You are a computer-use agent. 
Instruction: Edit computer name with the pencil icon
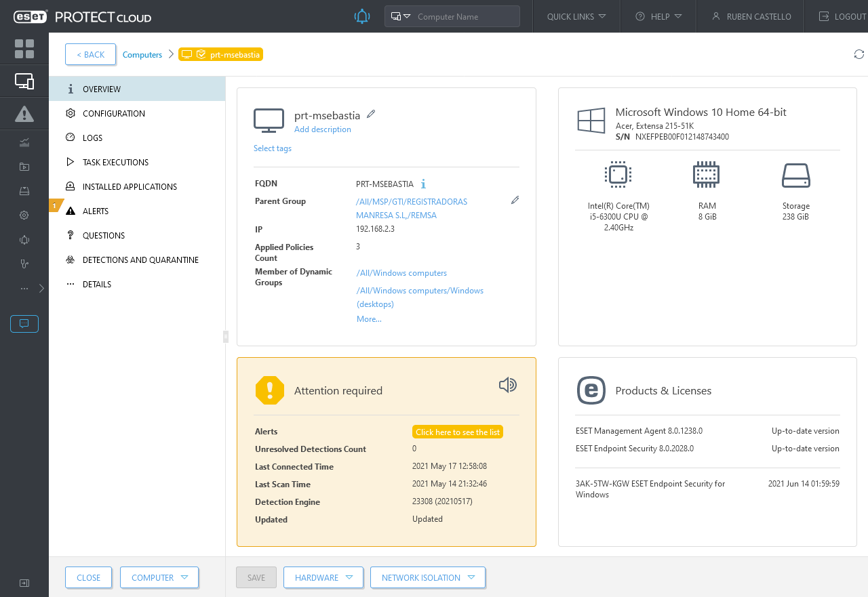point(371,114)
